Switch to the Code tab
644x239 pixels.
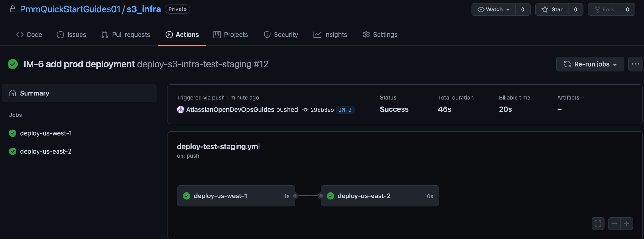click(29, 34)
